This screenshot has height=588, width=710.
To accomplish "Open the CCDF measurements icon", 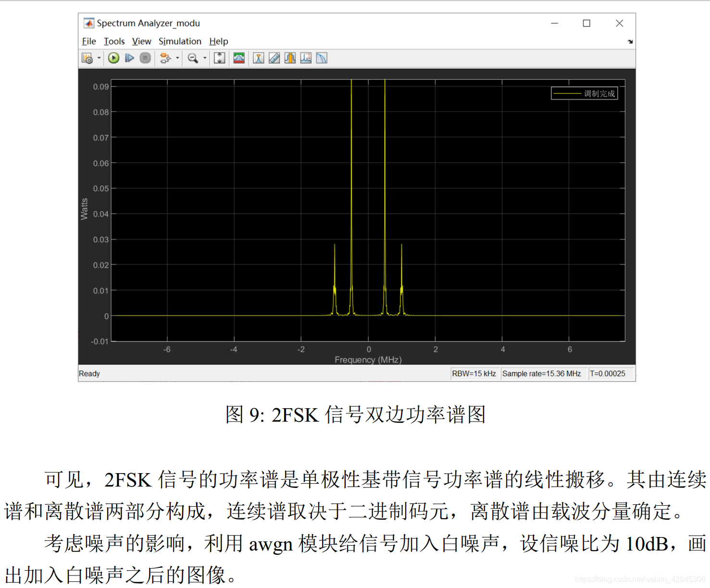I will click(x=322, y=58).
